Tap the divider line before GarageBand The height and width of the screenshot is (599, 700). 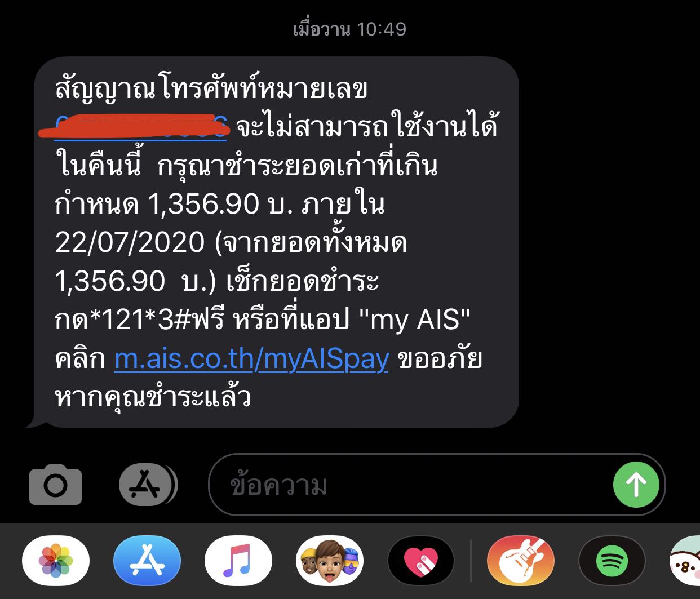471,561
